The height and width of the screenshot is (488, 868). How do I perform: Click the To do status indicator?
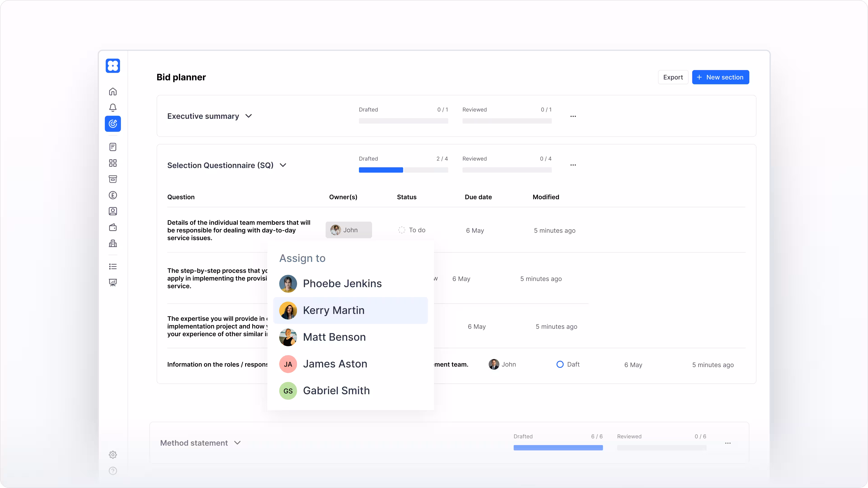[412, 230]
